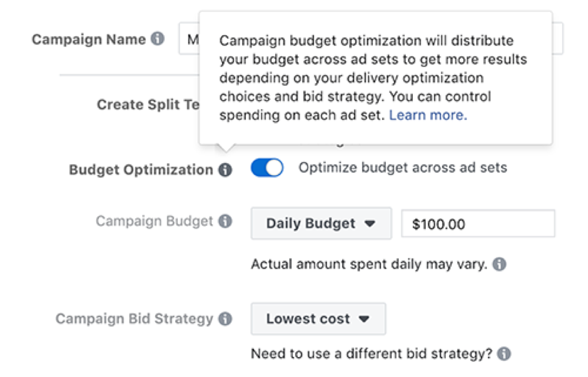Show info for Campaign Bid Strategy
The width and height of the screenshot is (588, 377).
coord(225,319)
